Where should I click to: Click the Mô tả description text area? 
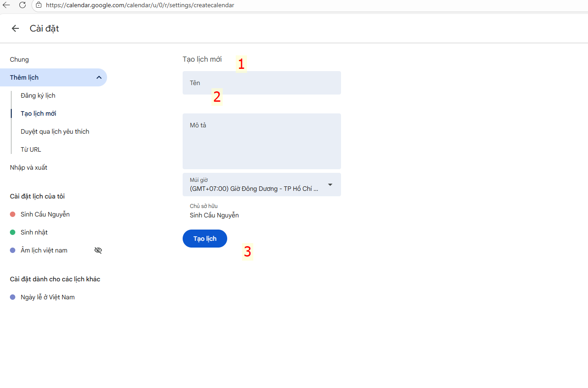click(x=261, y=141)
